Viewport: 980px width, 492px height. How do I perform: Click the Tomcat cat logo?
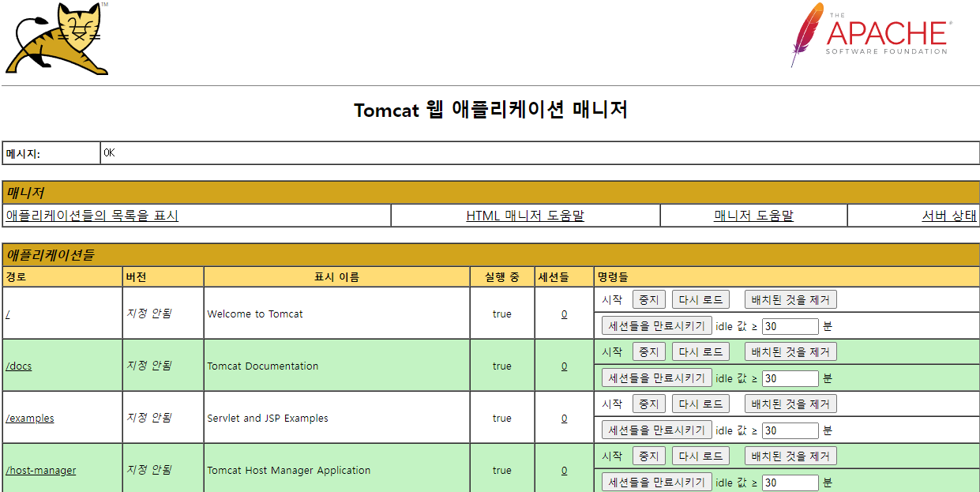pyautogui.click(x=57, y=39)
